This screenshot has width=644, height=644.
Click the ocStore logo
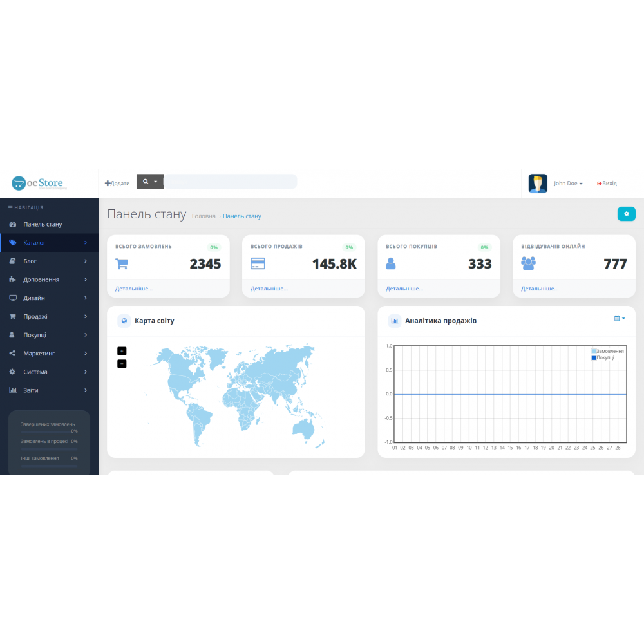pyautogui.click(x=39, y=184)
